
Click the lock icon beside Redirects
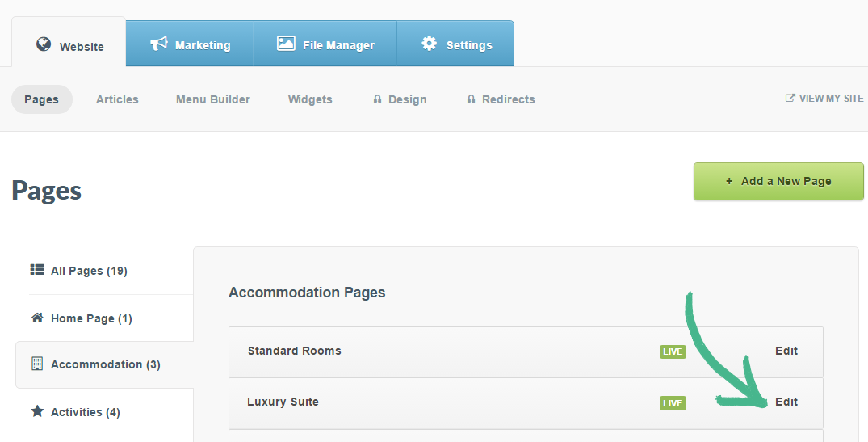point(471,99)
